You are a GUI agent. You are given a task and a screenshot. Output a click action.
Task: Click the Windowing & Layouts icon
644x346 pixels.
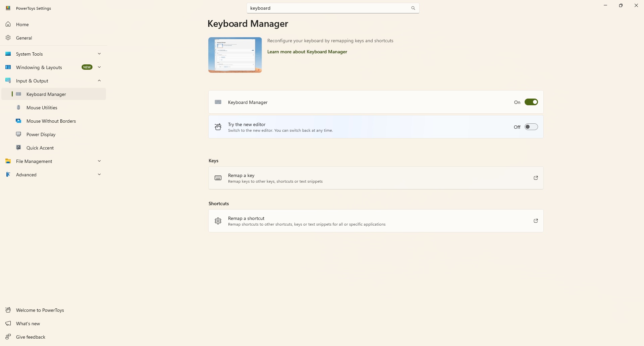[x=8, y=67]
